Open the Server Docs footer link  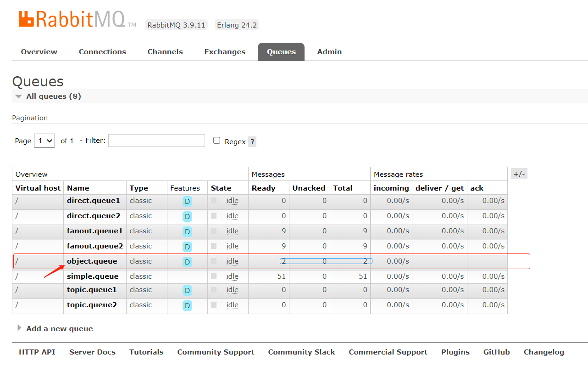click(x=92, y=352)
